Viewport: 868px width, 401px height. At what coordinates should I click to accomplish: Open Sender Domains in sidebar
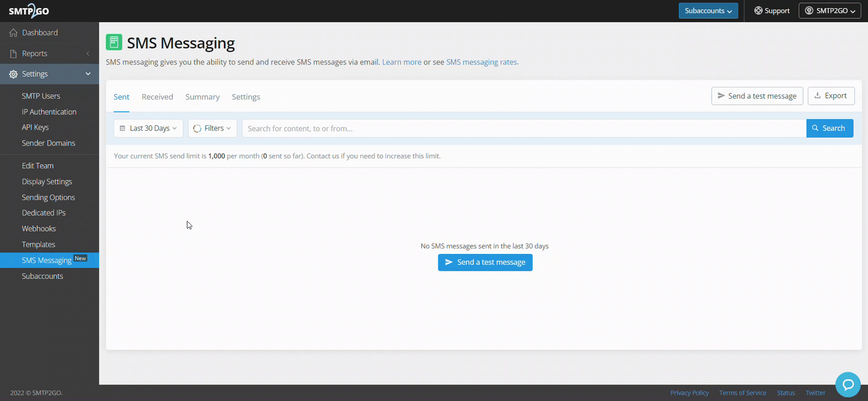pos(50,143)
